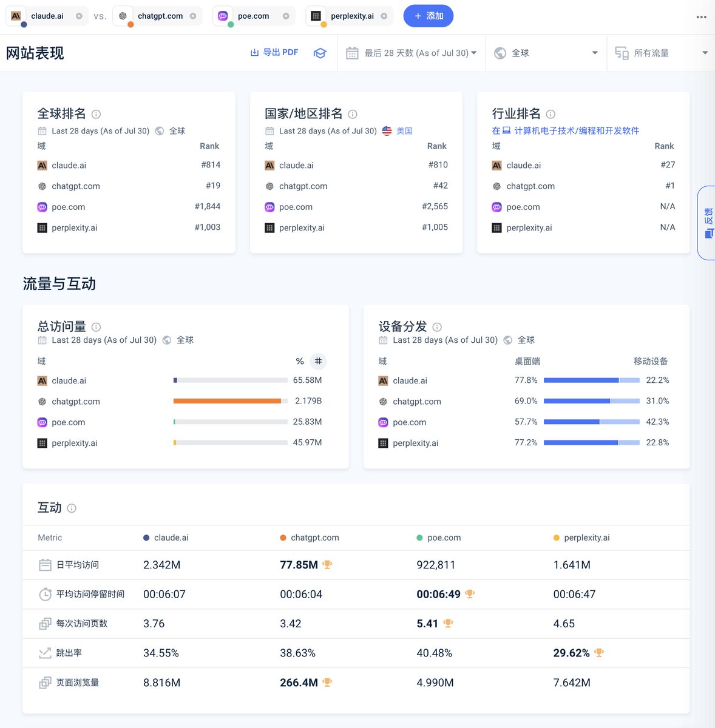Open the 最后 28 天数 date range dropdown

(x=412, y=53)
